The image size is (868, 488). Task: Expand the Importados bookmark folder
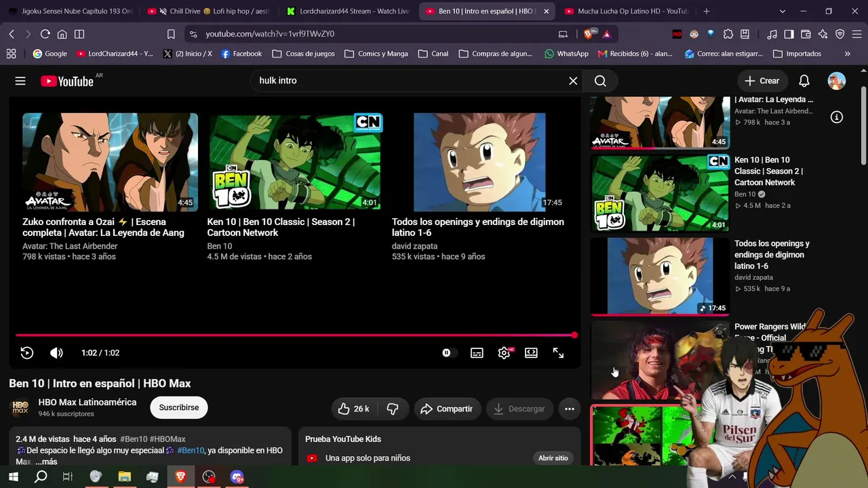(797, 54)
